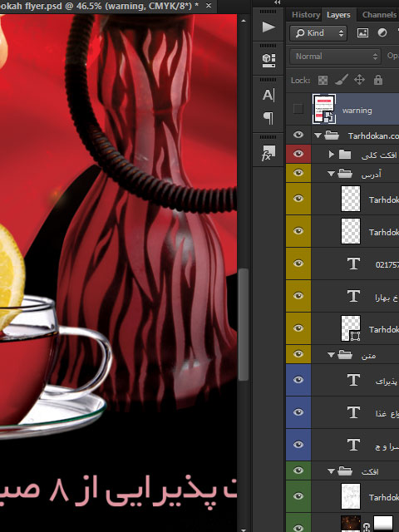
Task: Click the canvas vertical scrollbar thumb
Action: (x=244, y=324)
